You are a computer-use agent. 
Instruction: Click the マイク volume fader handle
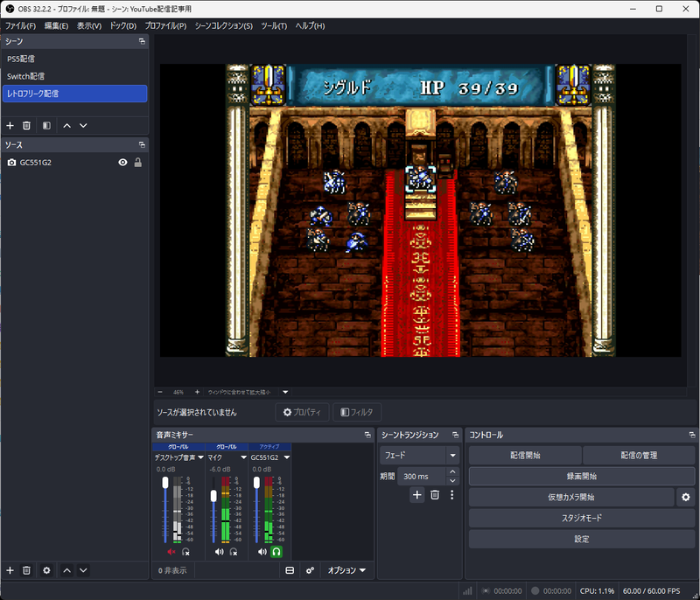(213, 496)
